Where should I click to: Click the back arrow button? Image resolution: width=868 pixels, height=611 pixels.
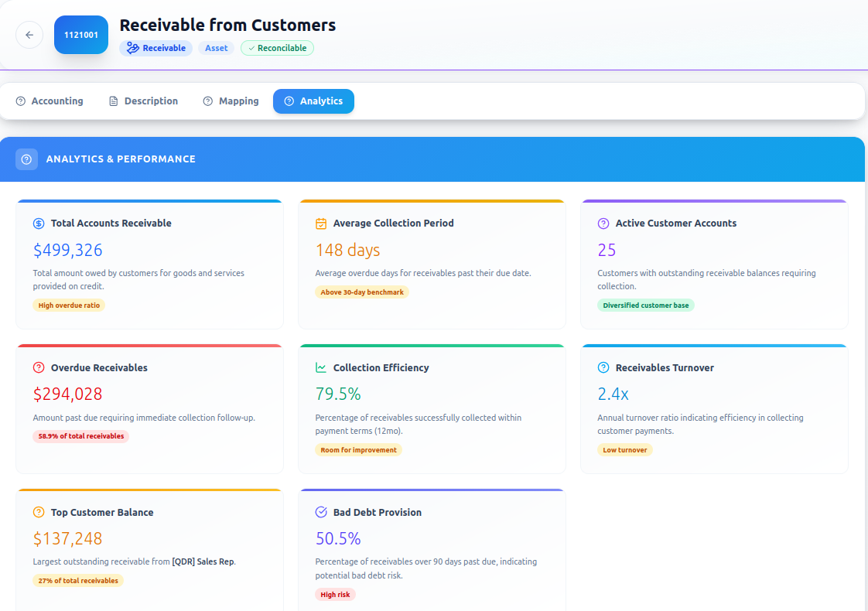tap(29, 35)
